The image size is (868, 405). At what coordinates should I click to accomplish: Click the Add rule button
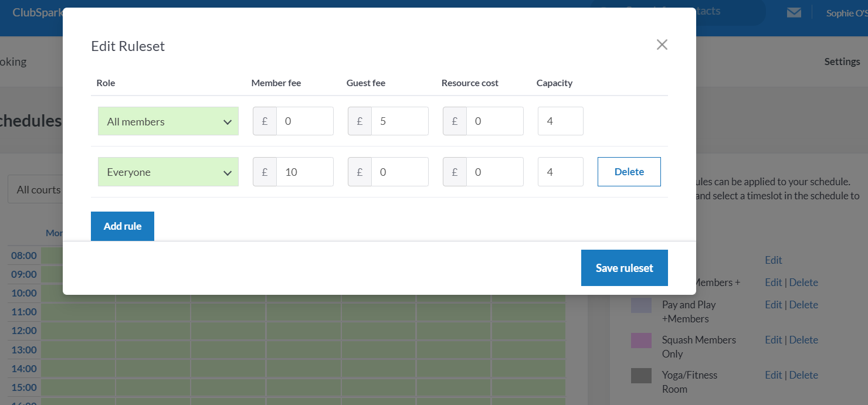tap(123, 226)
